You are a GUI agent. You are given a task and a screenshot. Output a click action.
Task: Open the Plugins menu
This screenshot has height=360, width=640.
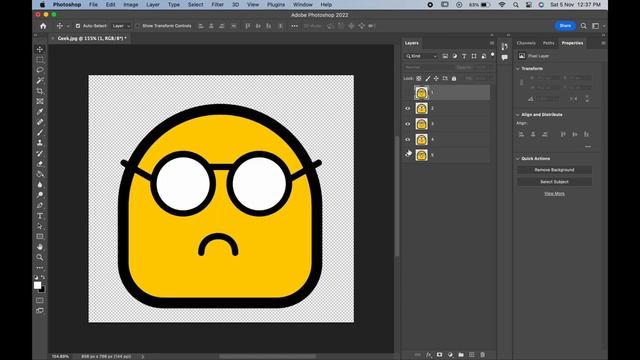276,4
